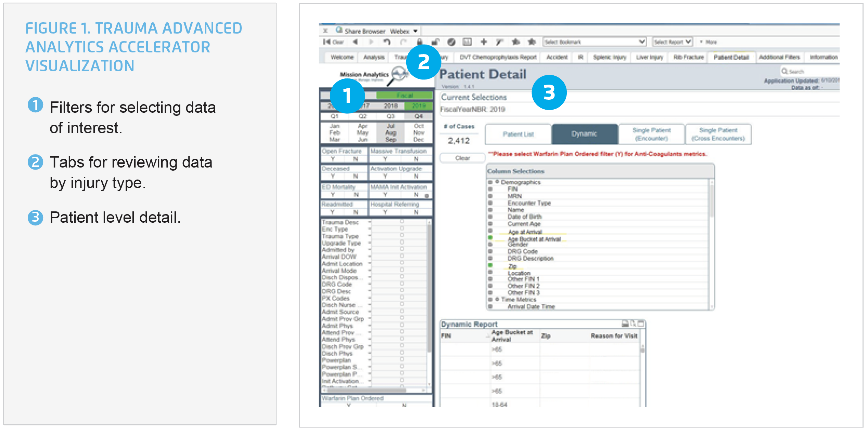Image resolution: width=868 pixels, height=431 pixels.
Task: Expand the Trauma Desc filter list
Action: 370,222
